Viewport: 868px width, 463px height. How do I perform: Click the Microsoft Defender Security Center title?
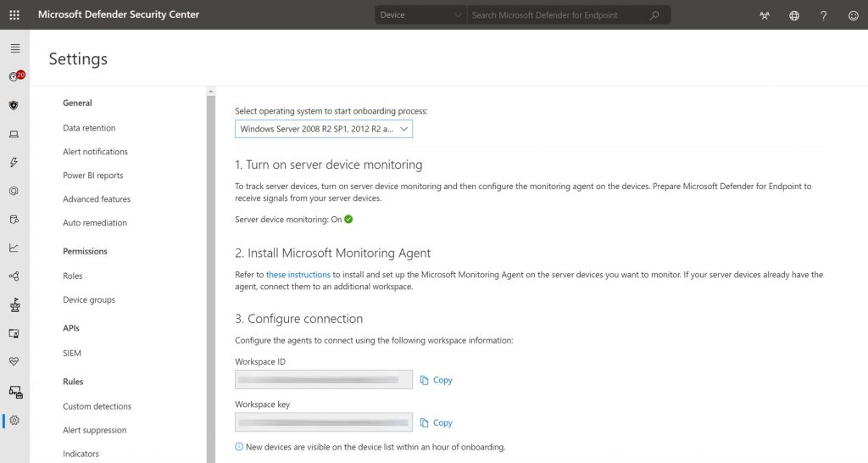coord(119,15)
